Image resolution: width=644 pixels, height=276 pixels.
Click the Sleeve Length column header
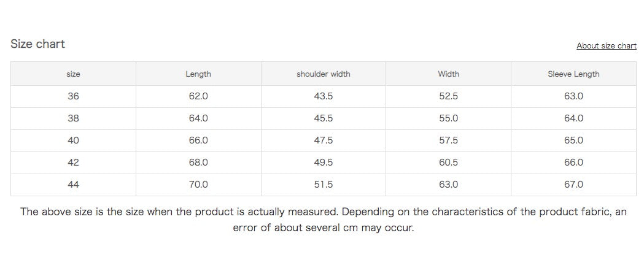click(573, 74)
